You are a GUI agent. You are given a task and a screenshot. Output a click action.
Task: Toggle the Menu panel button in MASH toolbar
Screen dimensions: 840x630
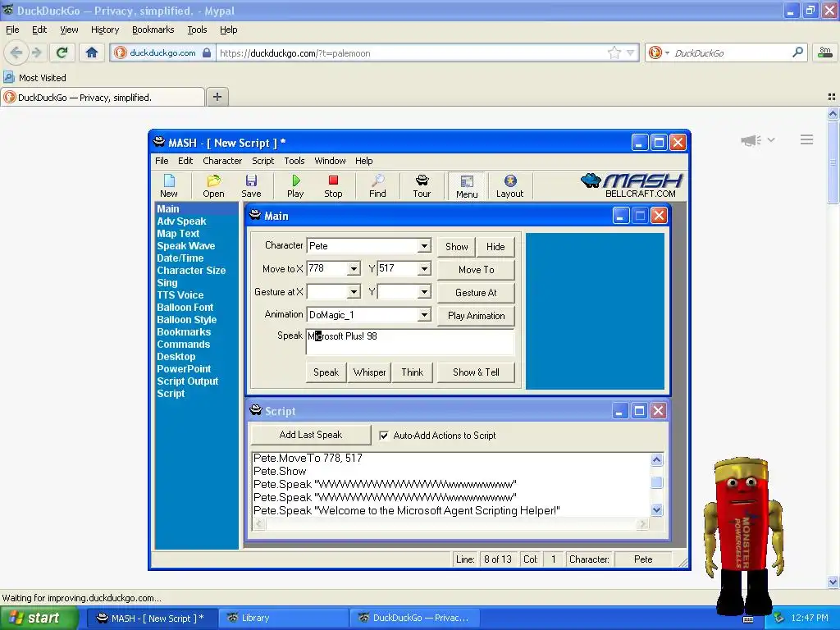click(x=467, y=186)
